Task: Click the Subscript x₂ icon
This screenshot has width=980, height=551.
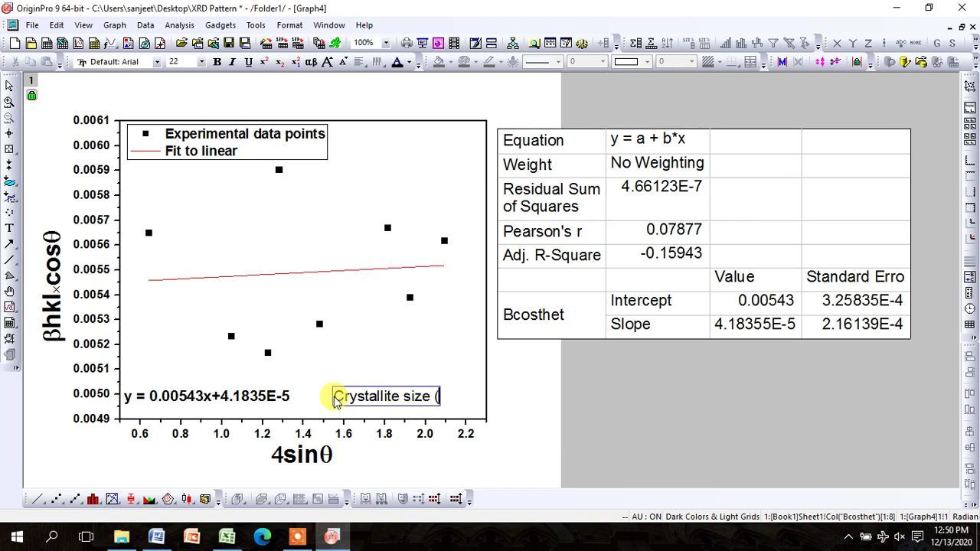Action: [x=279, y=62]
